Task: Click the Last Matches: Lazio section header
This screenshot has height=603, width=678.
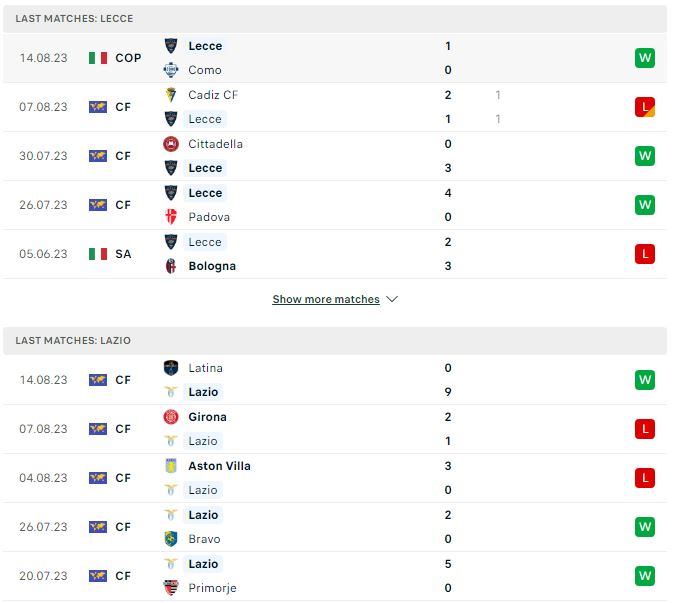Action: coord(335,341)
